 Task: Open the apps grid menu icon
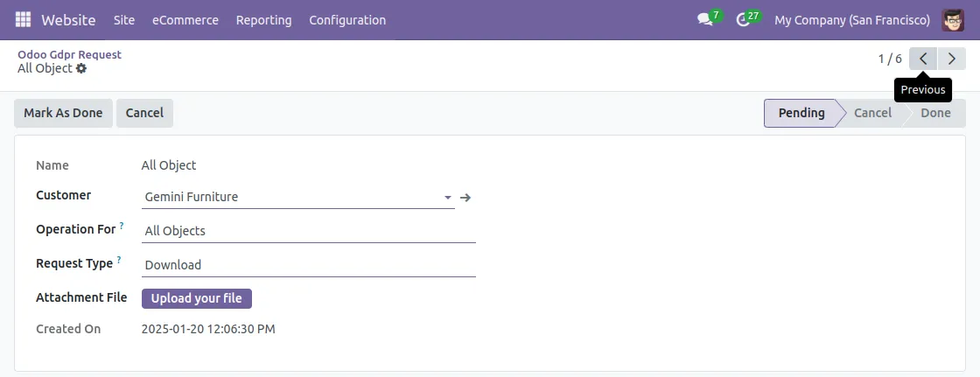pyautogui.click(x=23, y=19)
